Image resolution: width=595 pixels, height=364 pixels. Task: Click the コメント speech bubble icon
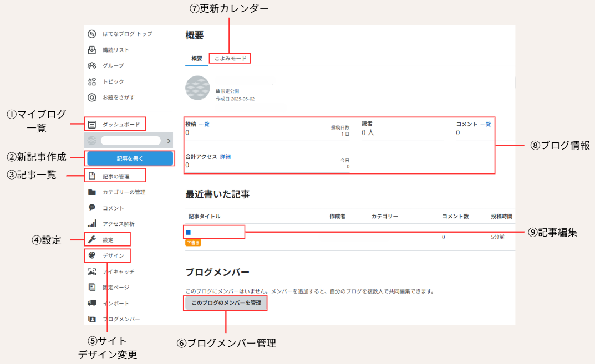92,208
